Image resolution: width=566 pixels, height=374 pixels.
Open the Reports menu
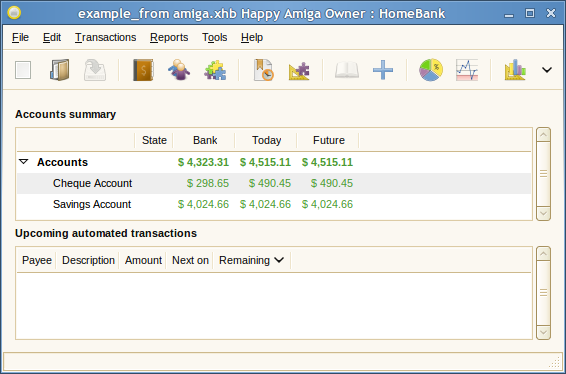(169, 37)
